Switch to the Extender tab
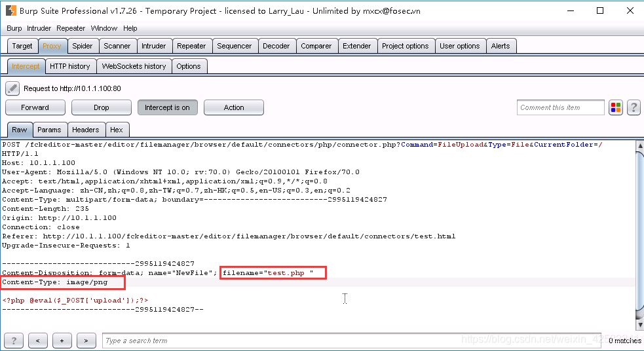 pyautogui.click(x=357, y=46)
